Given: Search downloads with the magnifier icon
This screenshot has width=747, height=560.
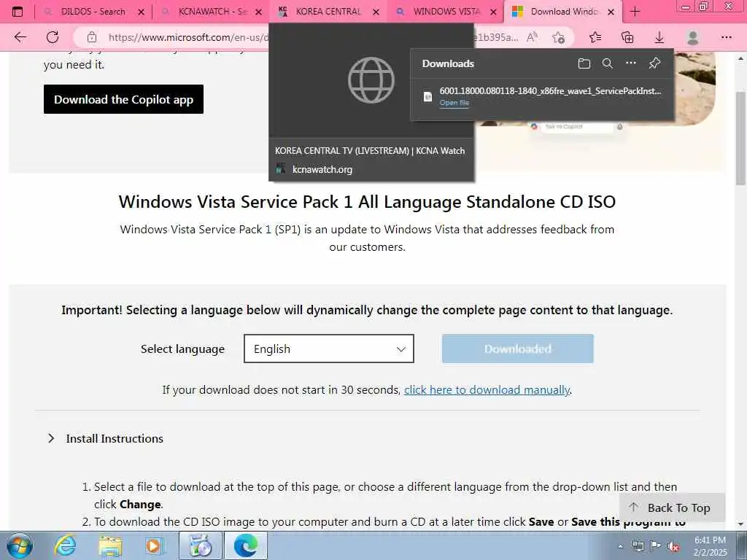Looking at the screenshot, I should pyautogui.click(x=608, y=63).
